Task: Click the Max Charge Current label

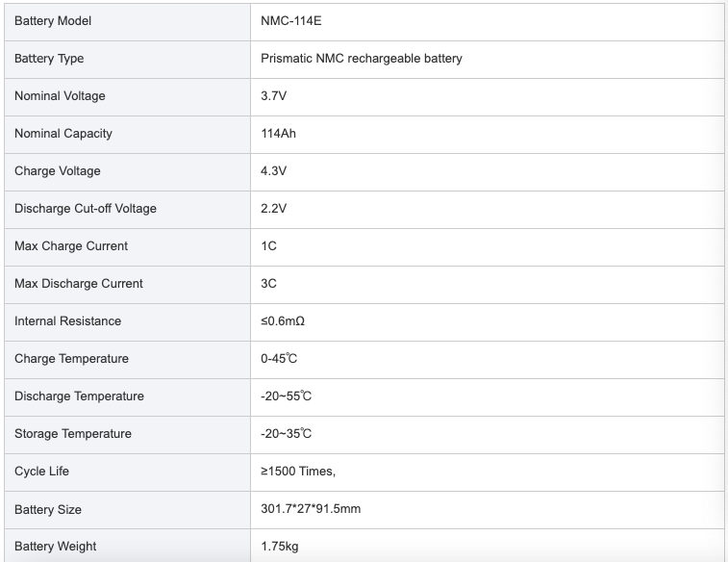Action: [70, 245]
